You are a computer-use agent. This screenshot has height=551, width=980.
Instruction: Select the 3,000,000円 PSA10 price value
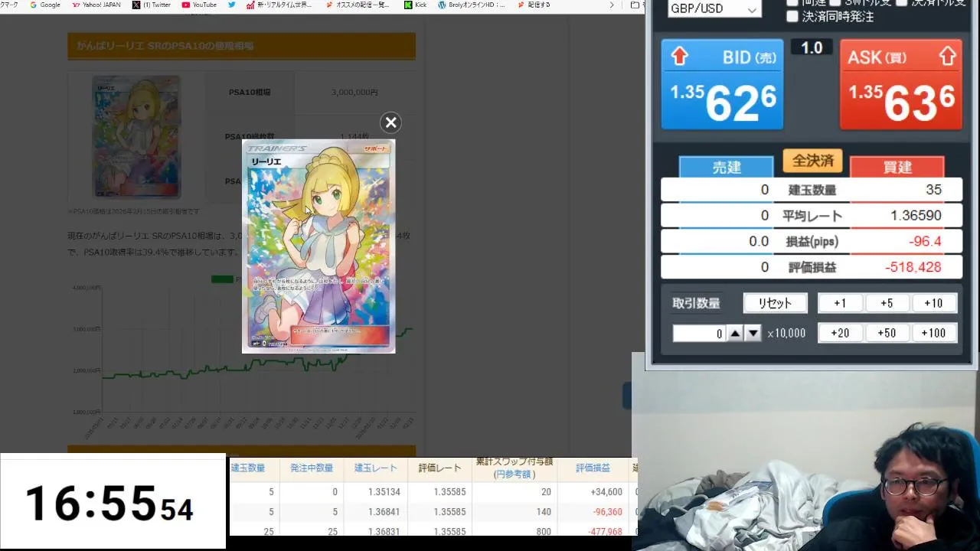pos(354,92)
